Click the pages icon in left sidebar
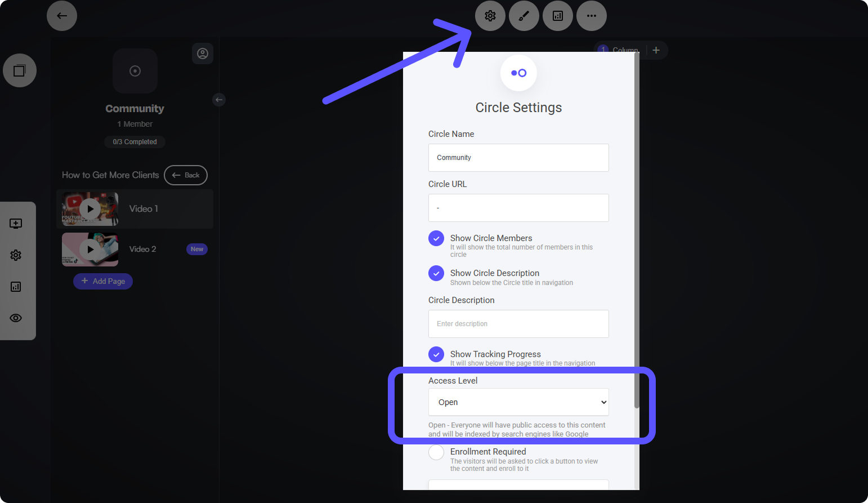Image resolution: width=868 pixels, height=503 pixels. coord(20,70)
